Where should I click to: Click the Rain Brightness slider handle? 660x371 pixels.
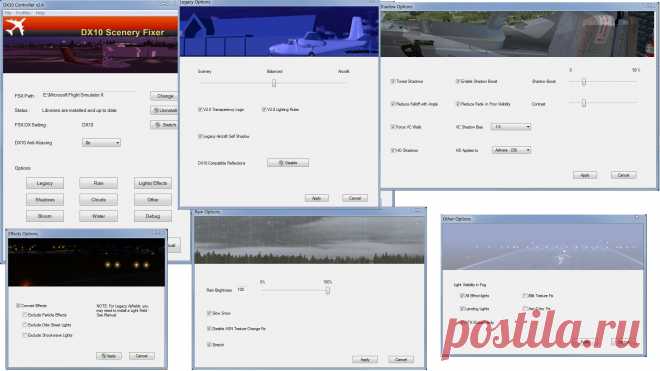click(x=327, y=290)
